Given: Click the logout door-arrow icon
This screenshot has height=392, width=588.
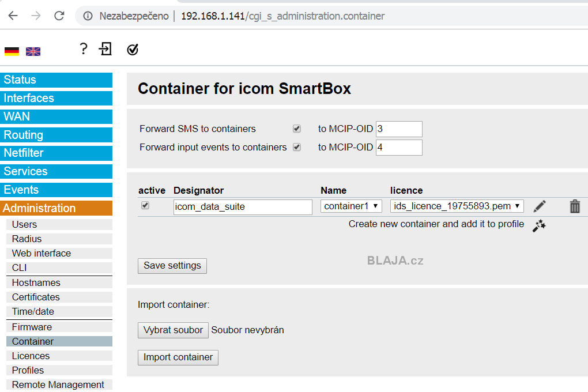Looking at the screenshot, I should (x=105, y=49).
